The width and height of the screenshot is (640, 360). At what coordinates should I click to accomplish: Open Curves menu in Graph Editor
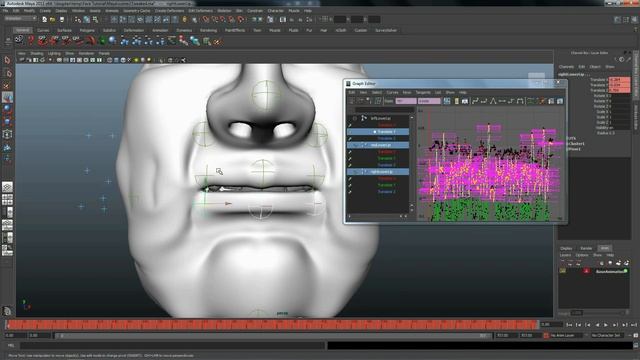(392, 92)
